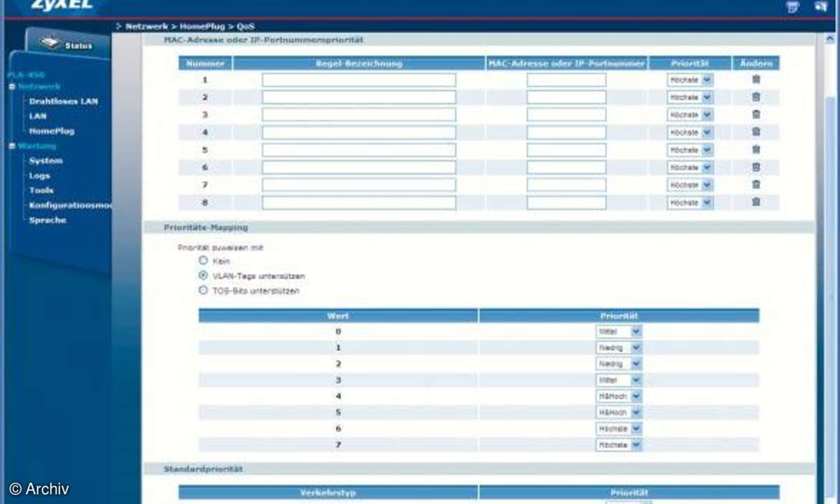Remove rule 8 with its trash icon

tap(756, 202)
